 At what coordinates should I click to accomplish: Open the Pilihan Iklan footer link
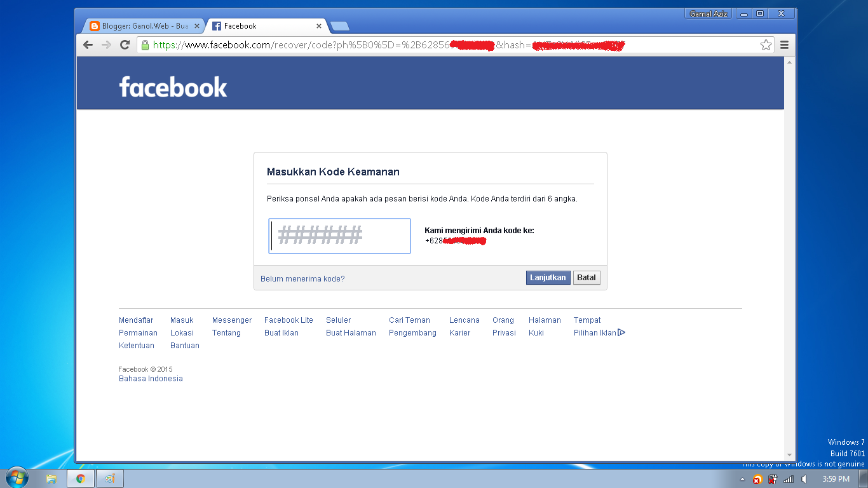tap(599, 333)
